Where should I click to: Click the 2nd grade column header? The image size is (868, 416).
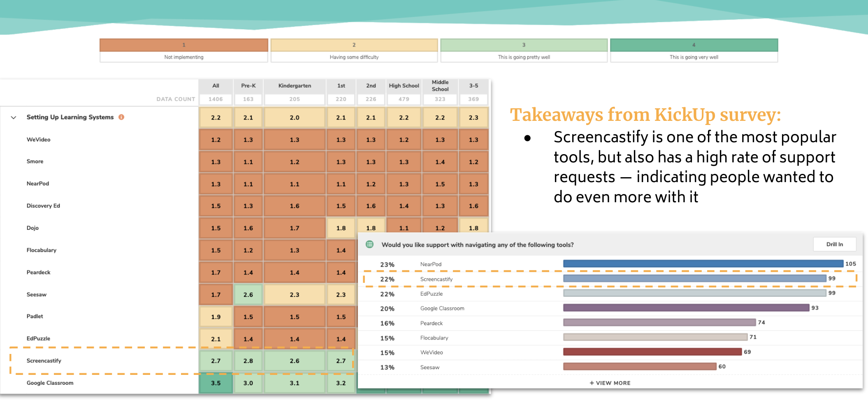point(371,86)
